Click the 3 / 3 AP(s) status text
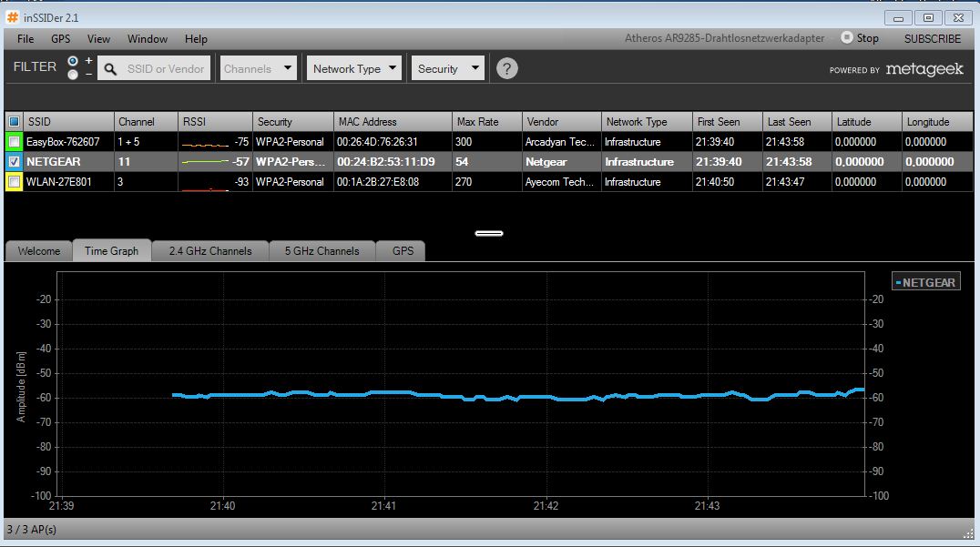This screenshot has width=980, height=547. point(31,530)
